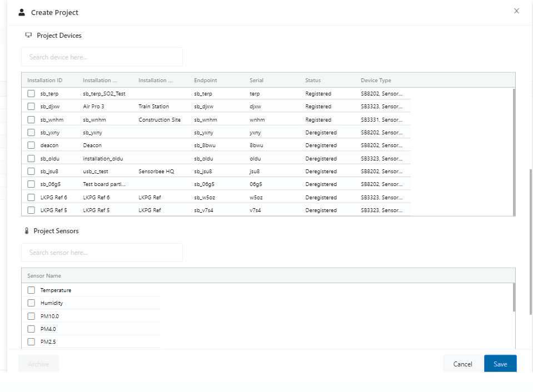Select the Humidity sensor checkbox
Screen dimensions: 533x392
(31, 303)
